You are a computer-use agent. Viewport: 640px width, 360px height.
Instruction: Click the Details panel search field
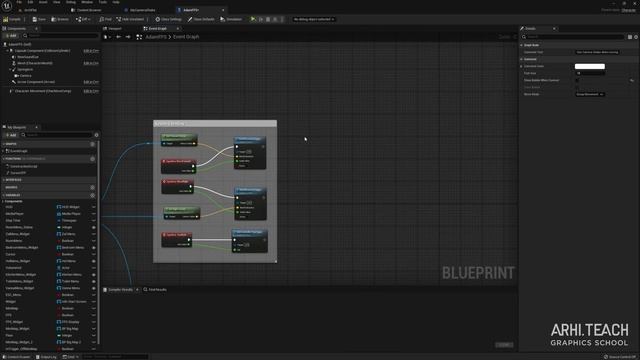(573, 37)
